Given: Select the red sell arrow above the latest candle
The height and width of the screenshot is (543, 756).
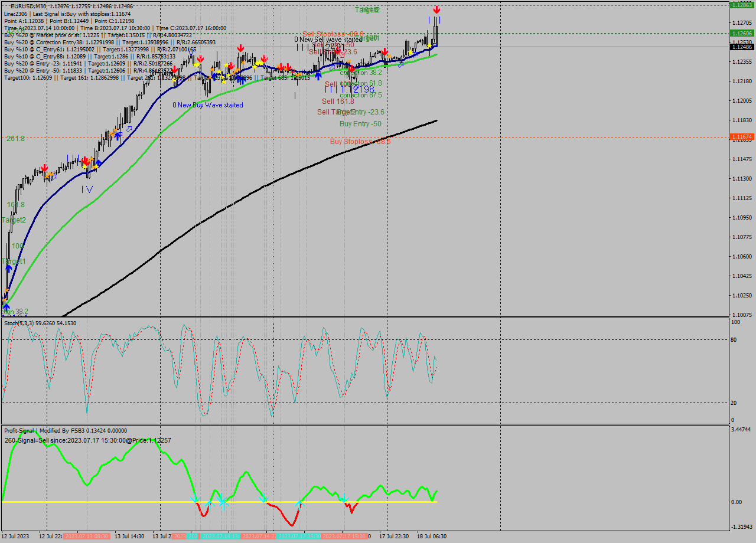Looking at the screenshot, I should click(437, 9).
